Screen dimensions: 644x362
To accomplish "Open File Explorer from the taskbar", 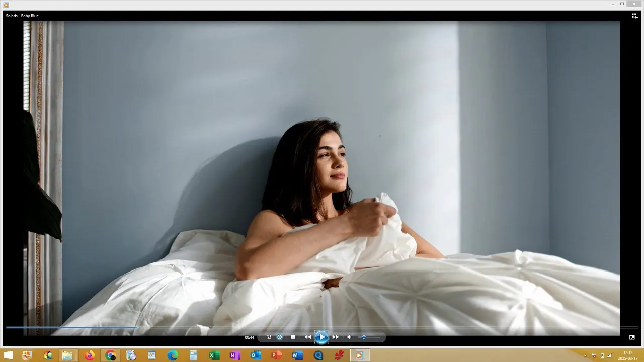I will click(67, 355).
